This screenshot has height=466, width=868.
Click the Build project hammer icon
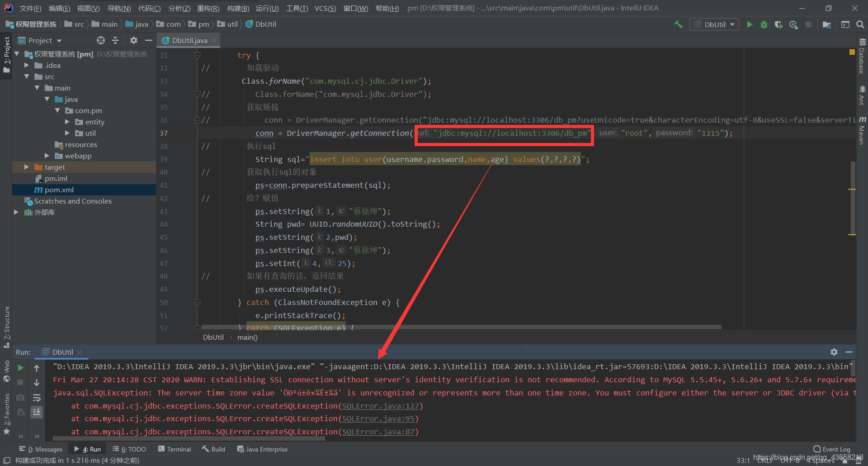click(678, 24)
